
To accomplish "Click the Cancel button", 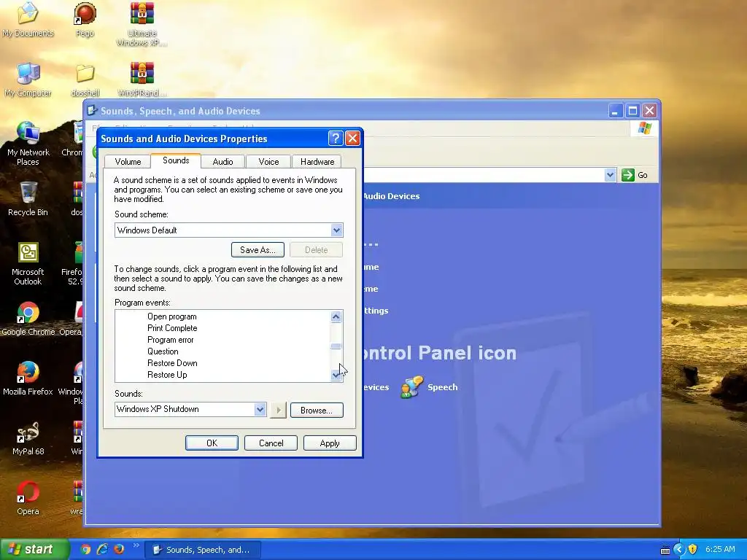I will (x=271, y=443).
